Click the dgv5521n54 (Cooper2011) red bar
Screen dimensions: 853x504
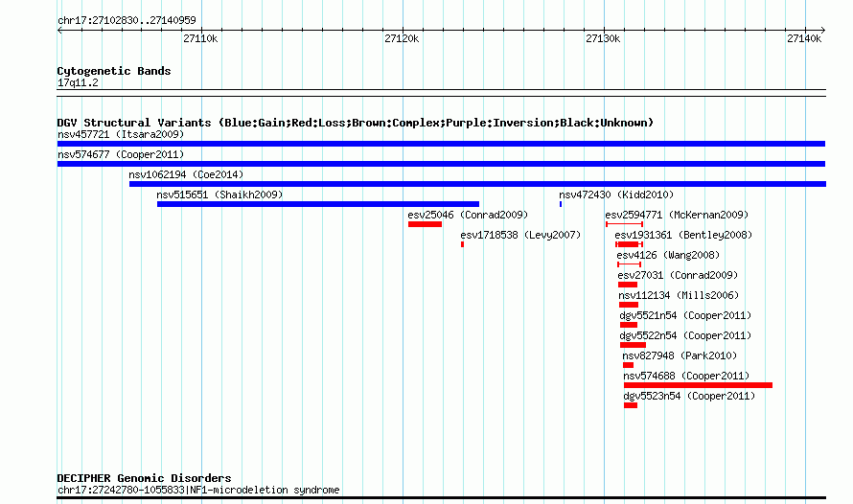pyautogui.click(x=629, y=325)
